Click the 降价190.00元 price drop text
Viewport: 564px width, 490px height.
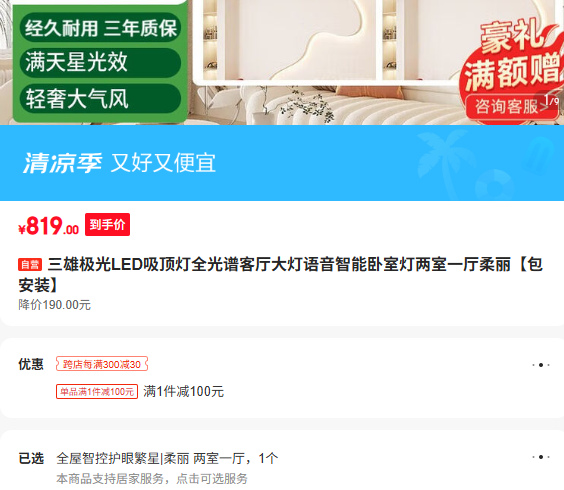click(54, 305)
